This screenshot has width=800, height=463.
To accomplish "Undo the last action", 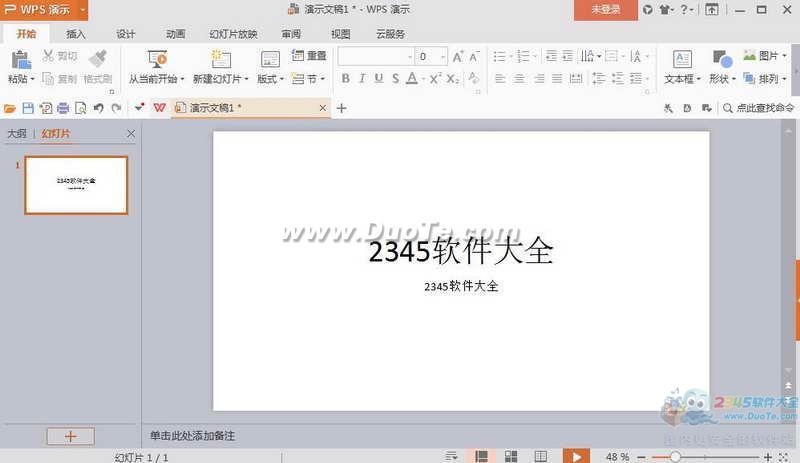I will 98,108.
